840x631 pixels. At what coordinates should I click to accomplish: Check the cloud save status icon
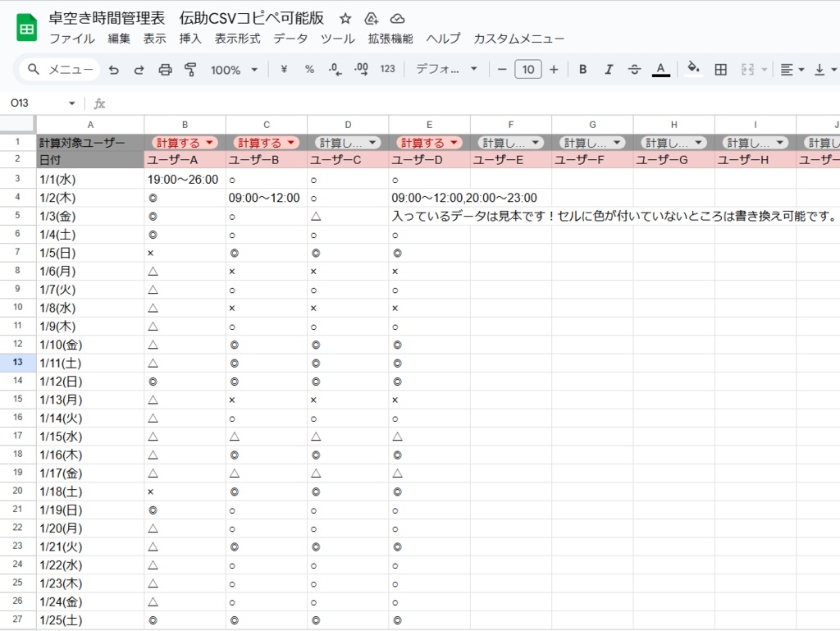(397, 19)
